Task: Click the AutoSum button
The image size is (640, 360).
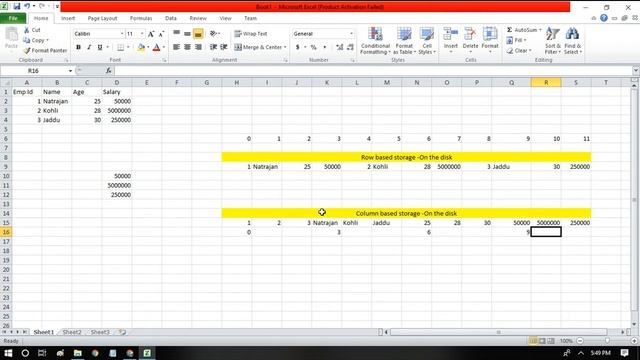Action: coord(522,30)
